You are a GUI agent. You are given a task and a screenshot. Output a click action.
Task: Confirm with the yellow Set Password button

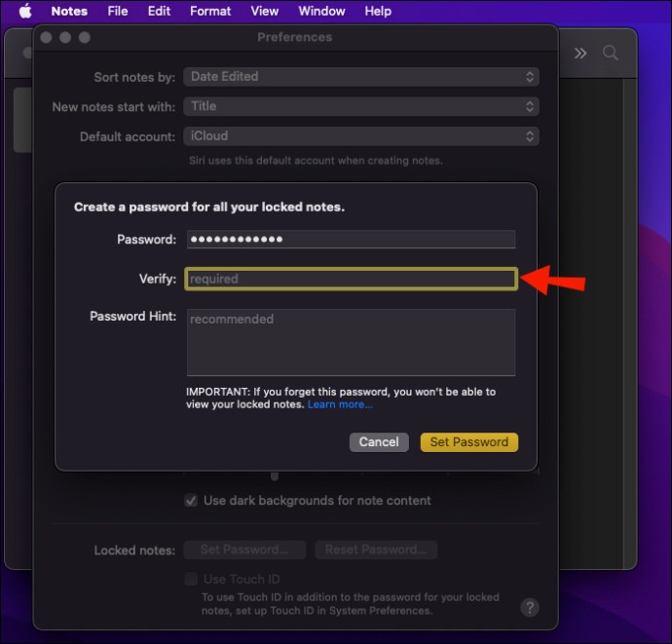469,442
